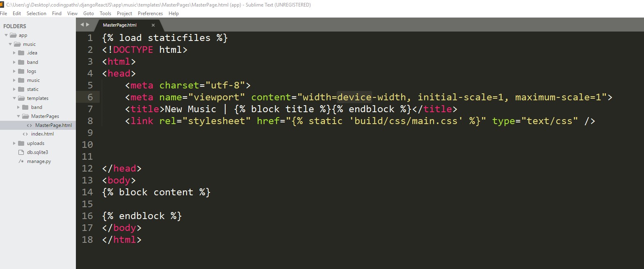
Task: Click the .idea folder icon
Action: [21, 53]
